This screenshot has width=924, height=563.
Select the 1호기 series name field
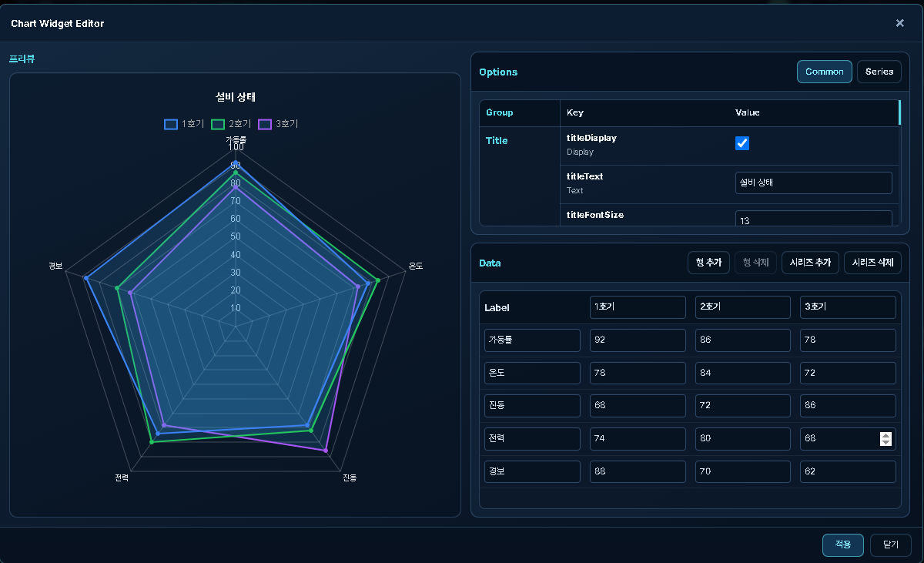pos(638,307)
